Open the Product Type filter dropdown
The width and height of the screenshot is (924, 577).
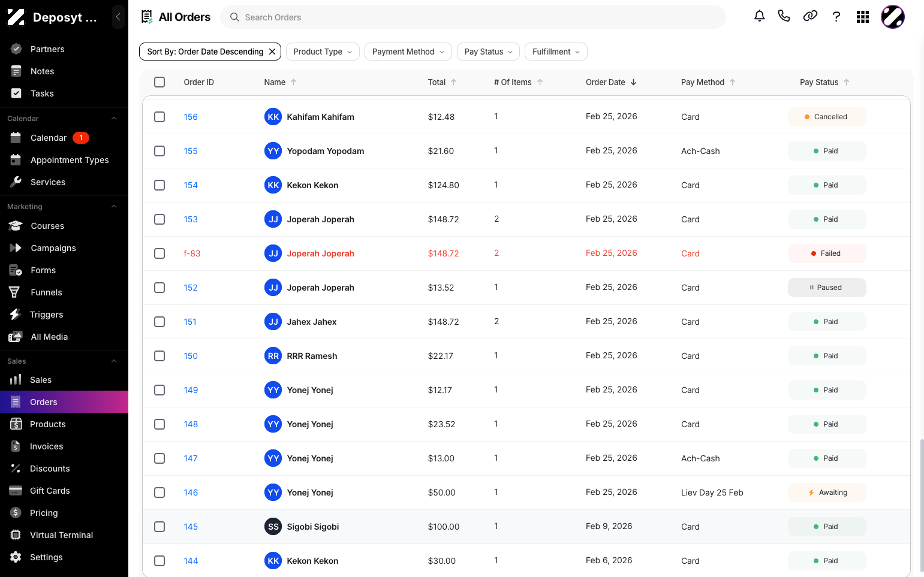[x=323, y=52]
